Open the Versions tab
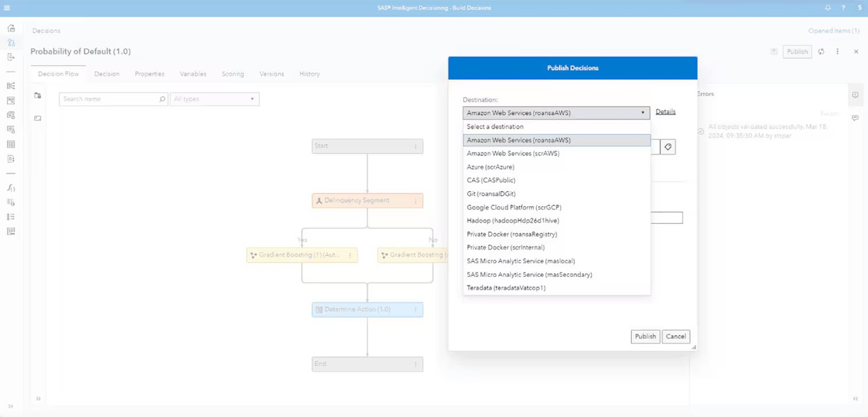Image resolution: width=868 pixels, height=417 pixels. pyautogui.click(x=272, y=74)
